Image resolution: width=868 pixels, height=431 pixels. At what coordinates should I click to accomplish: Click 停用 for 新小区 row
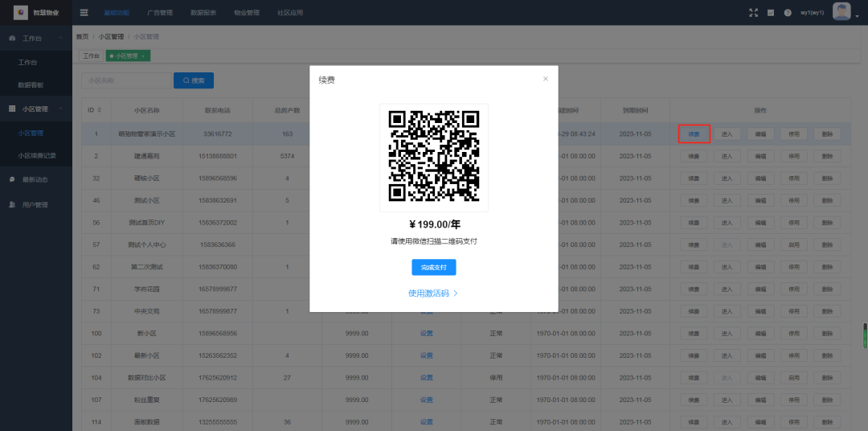point(794,334)
